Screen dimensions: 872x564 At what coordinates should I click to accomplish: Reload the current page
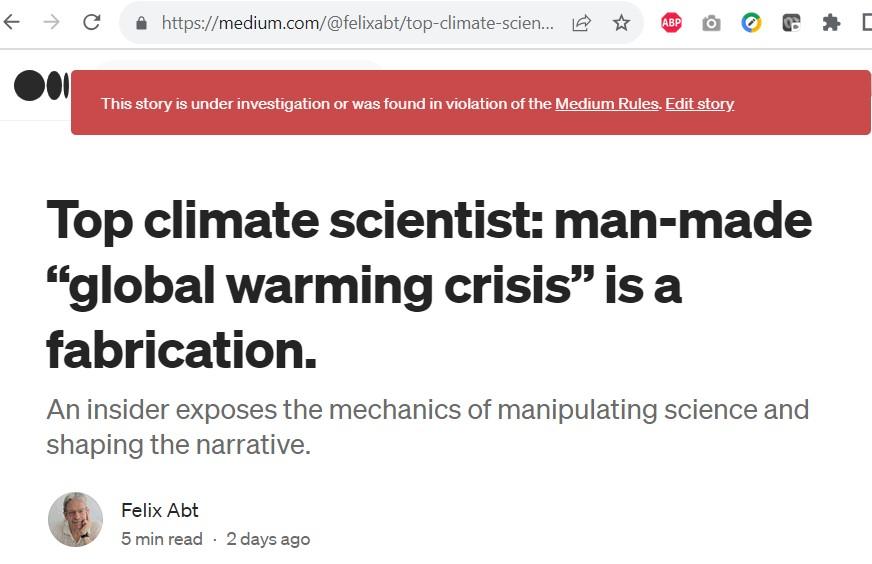tap(91, 22)
